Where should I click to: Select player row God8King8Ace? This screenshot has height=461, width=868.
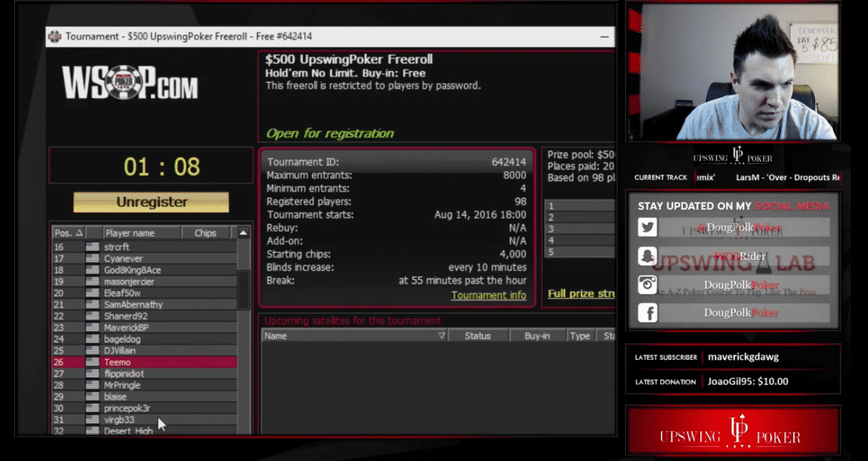144,270
